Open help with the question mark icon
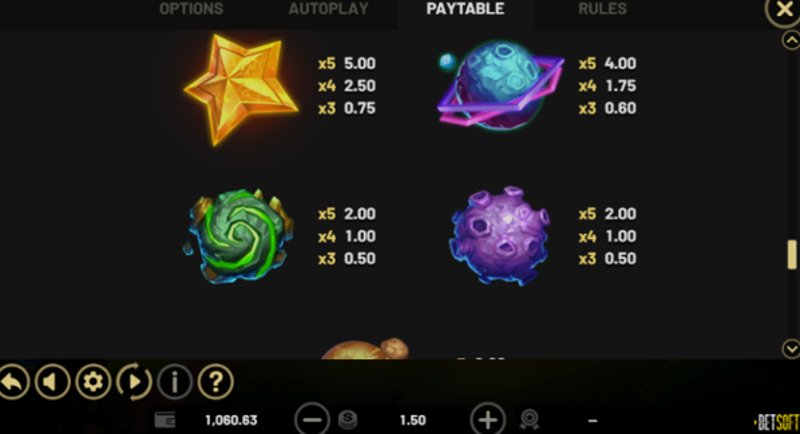 point(216,381)
